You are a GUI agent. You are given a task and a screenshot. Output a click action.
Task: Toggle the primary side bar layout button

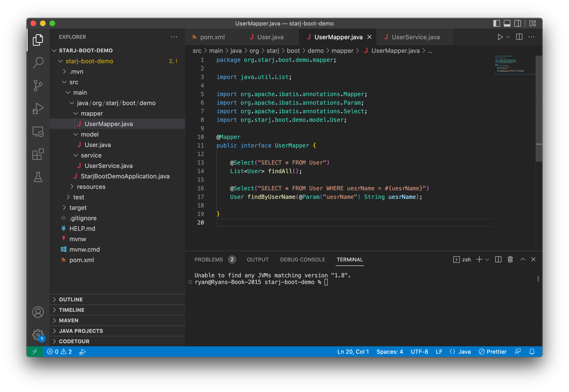496,23
